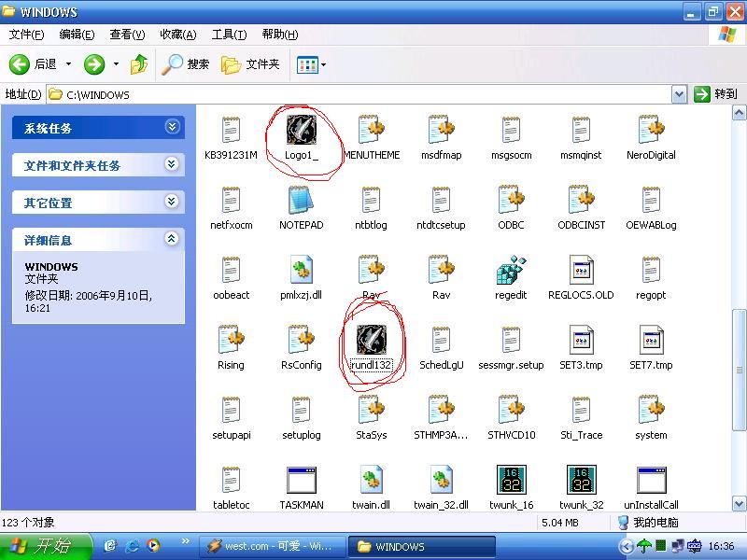Viewport: 747px width, 560px height.
Task: Select the regedit icon
Action: [x=511, y=272]
